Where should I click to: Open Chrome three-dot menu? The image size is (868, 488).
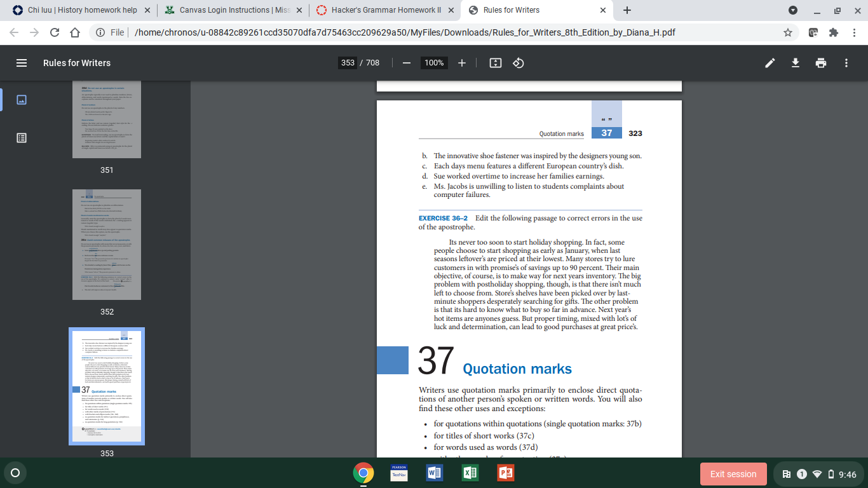853,32
